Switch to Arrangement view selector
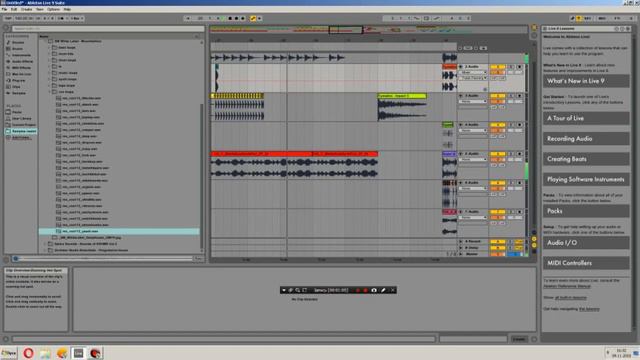Viewport: 640px width, 360px height. tap(534, 28)
